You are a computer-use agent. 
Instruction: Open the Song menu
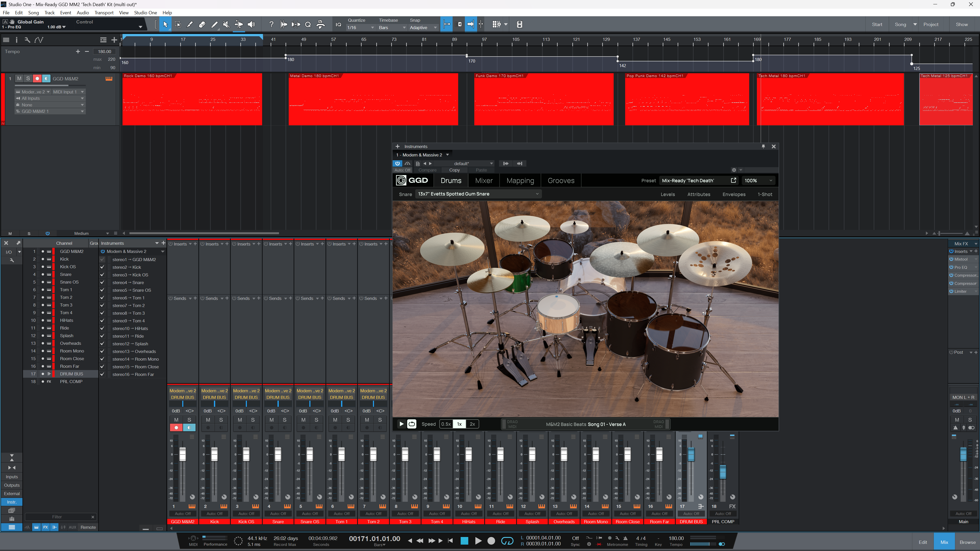33,13
